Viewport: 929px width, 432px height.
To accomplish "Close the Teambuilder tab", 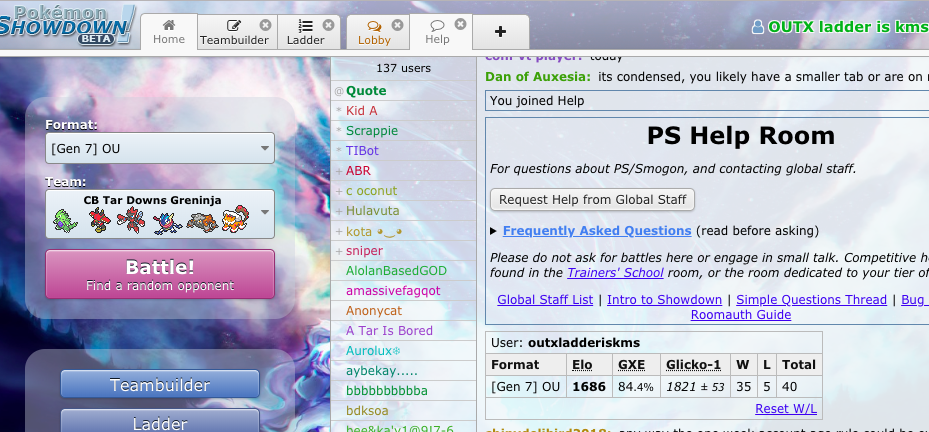I will click(x=264, y=25).
